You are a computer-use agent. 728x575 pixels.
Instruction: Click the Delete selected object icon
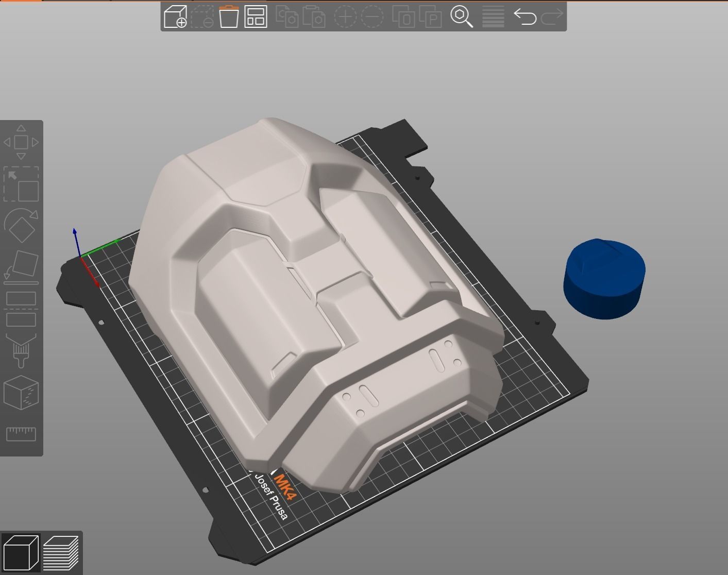(202, 16)
